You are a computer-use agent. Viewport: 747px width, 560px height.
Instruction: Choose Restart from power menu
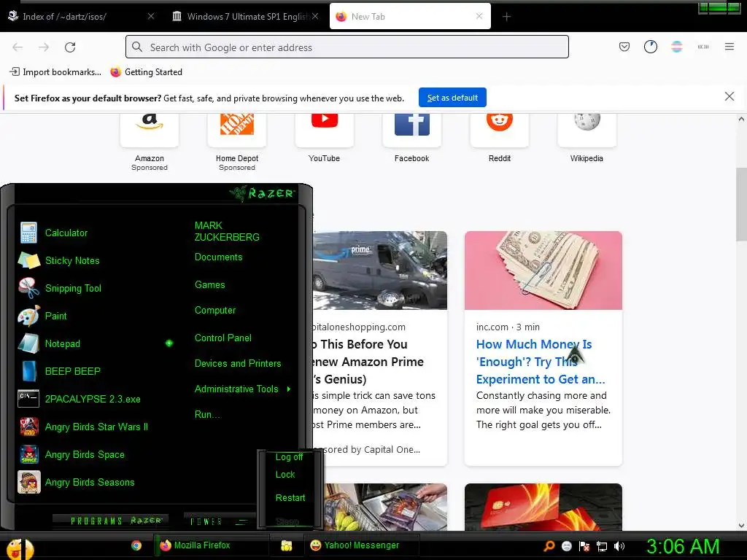tap(290, 497)
